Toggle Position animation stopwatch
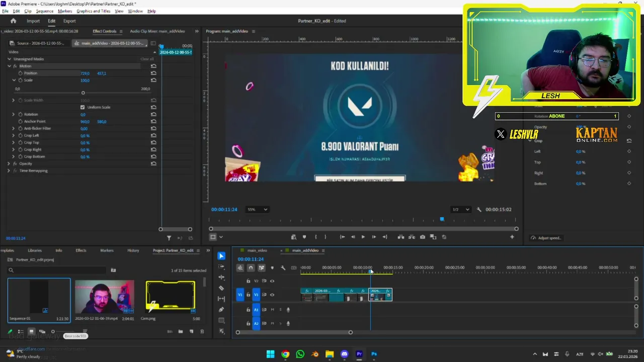 20,73
